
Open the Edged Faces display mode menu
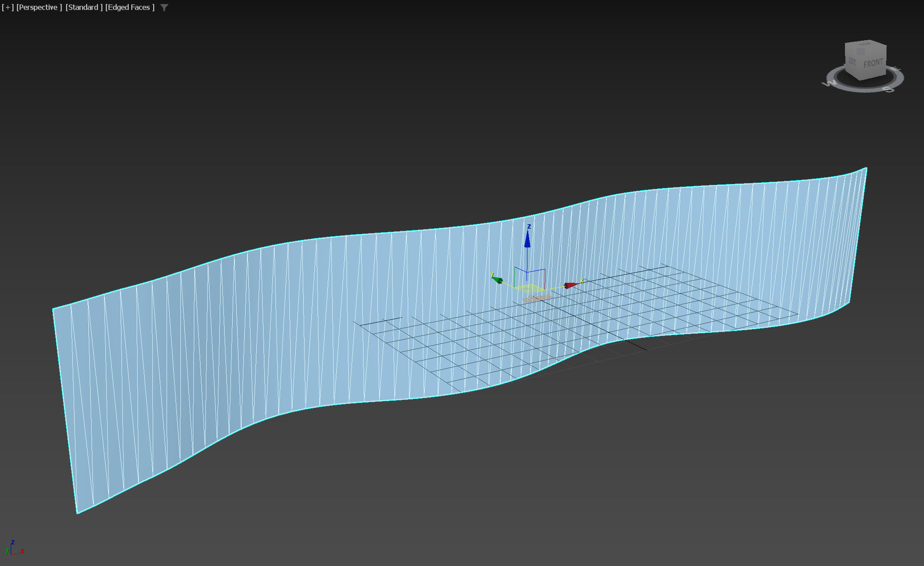tap(130, 7)
